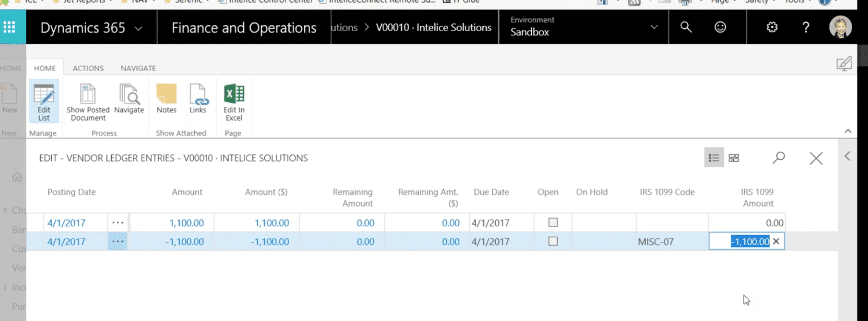Click the On Hold cell in the first row
The image size is (868, 321).
coord(604,222)
